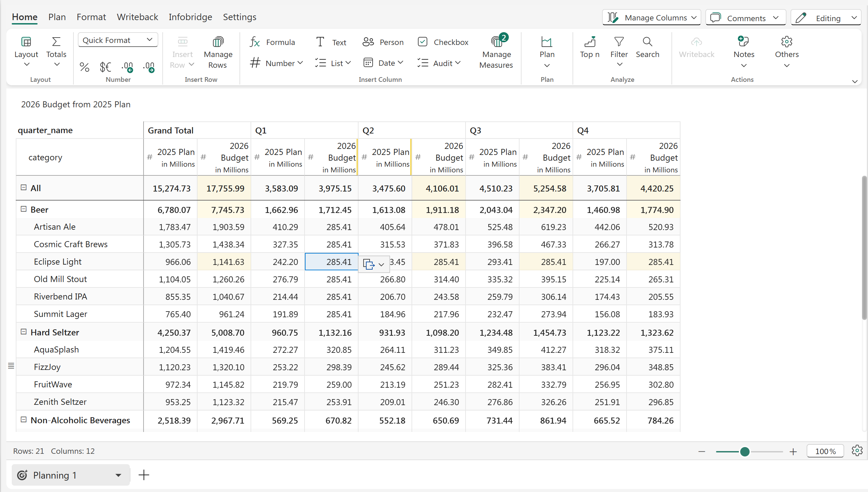Screen dimensions: 868x492
Task: Click the percent format icon
Action: pos(84,67)
